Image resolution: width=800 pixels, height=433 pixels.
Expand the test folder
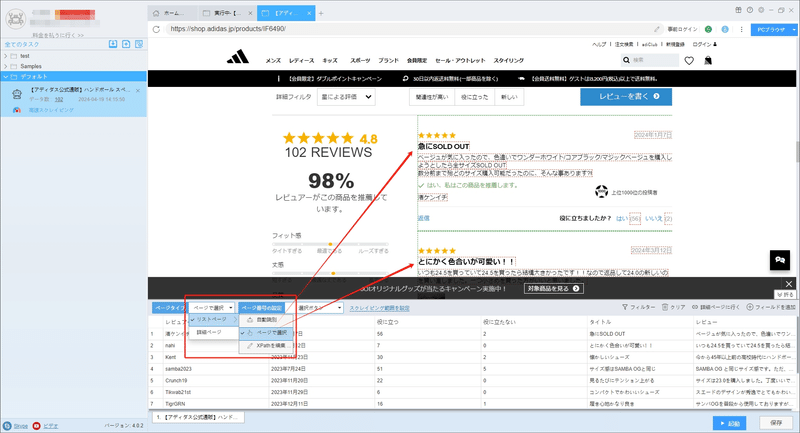[x=6, y=56]
